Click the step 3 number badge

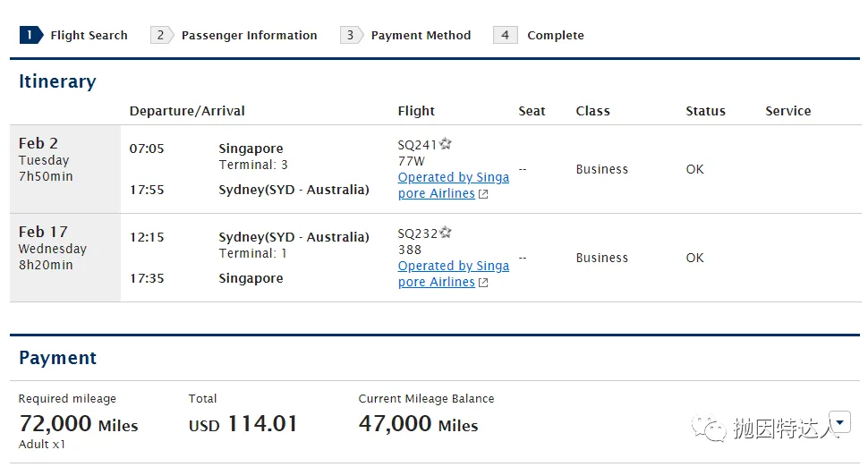click(x=351, y=35)
